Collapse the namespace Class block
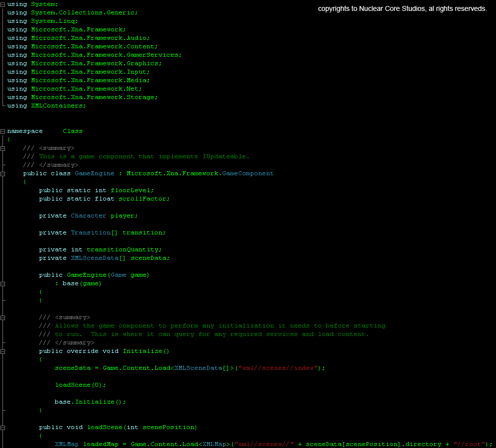Viewport: 496px width, 448px height. [3, 131]
